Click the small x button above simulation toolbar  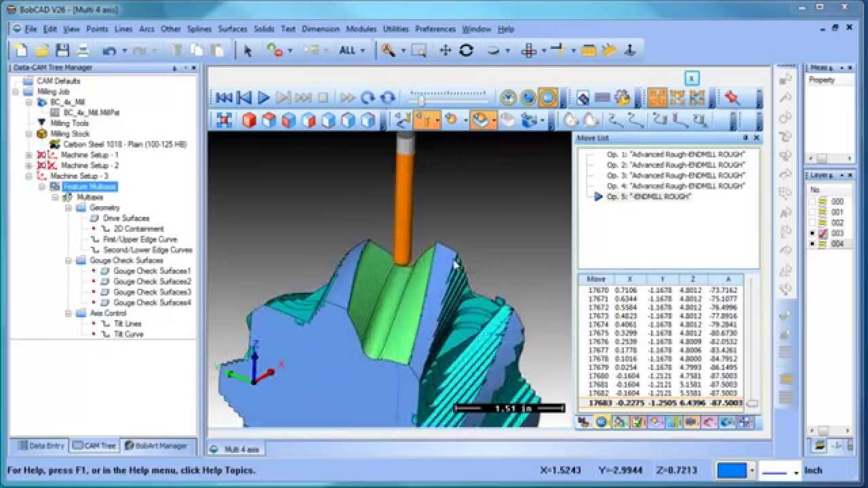(691, 78)
